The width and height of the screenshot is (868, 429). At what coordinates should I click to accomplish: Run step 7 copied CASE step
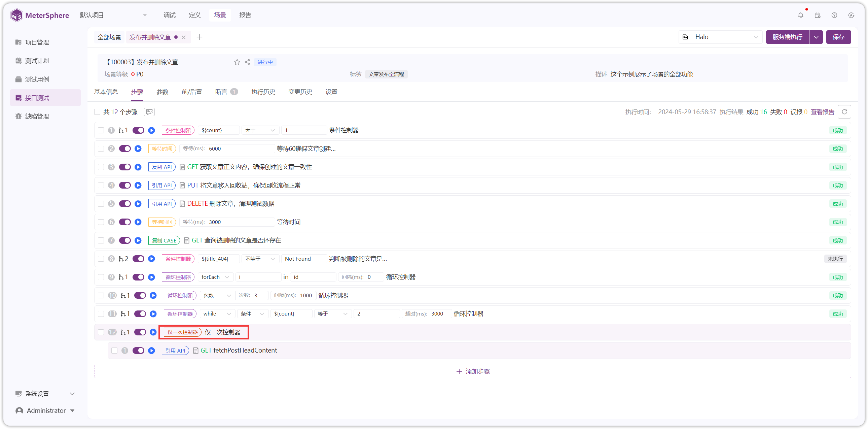[x=138, y=240]
